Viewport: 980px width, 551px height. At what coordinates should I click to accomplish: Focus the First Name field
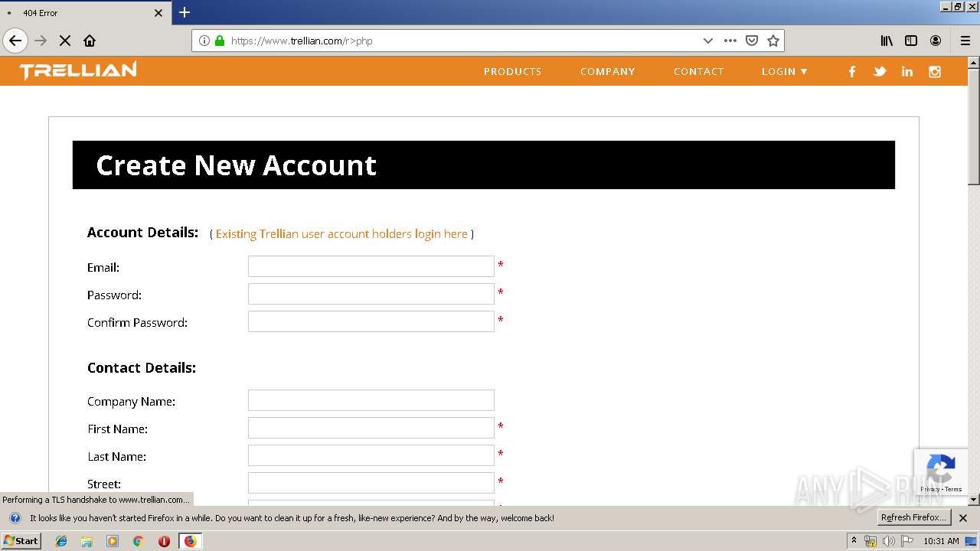pyautogui.click(x=371, y=428)
